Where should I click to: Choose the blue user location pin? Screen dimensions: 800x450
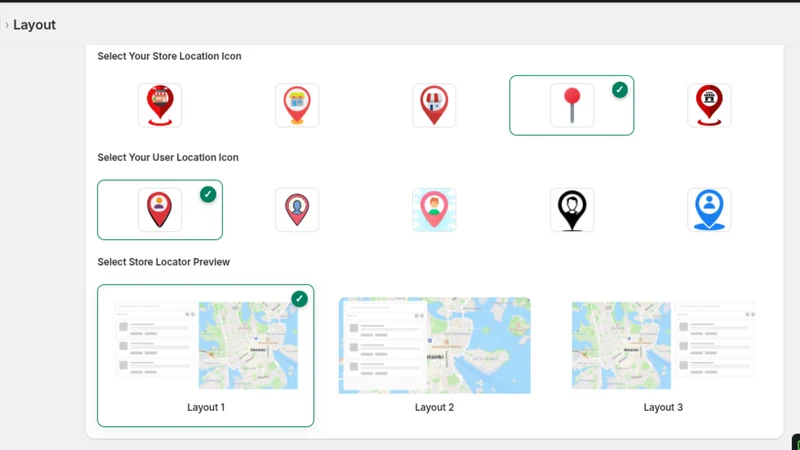709,210
